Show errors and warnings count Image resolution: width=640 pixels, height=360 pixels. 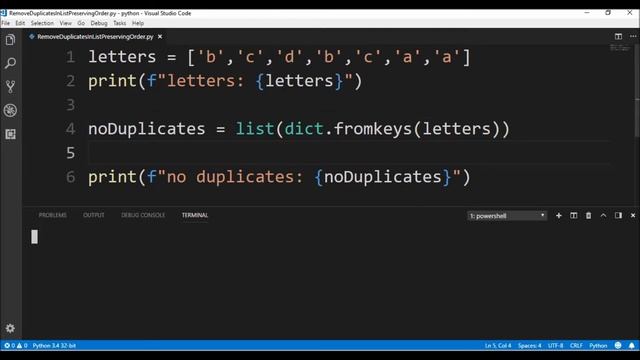click(x=16, y=345)
